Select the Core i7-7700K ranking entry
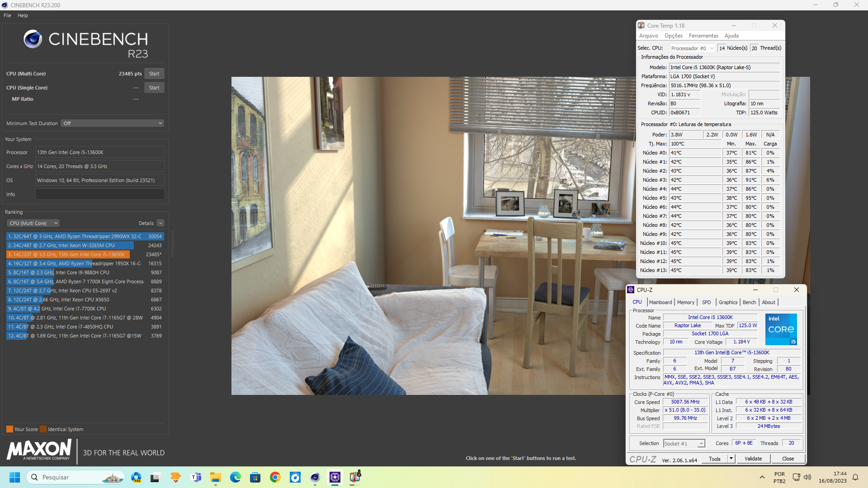Screen dimensions: 868x488 click(x=85, y=309)
